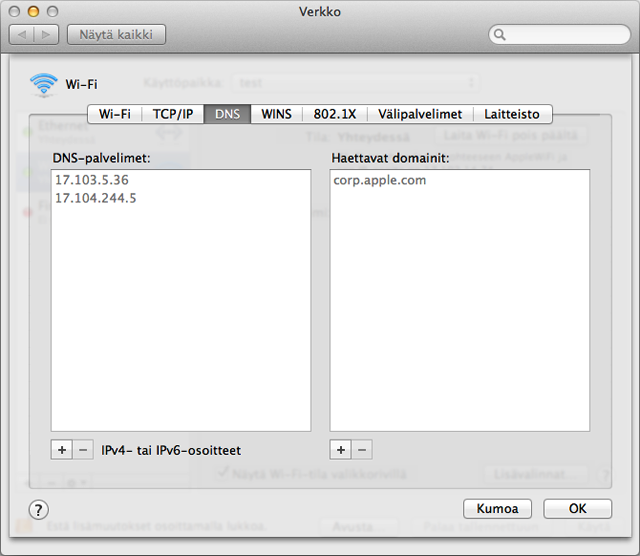640x556 pixels.
Task: Focus the search field in the toolbar
Action: click(560, 35)
